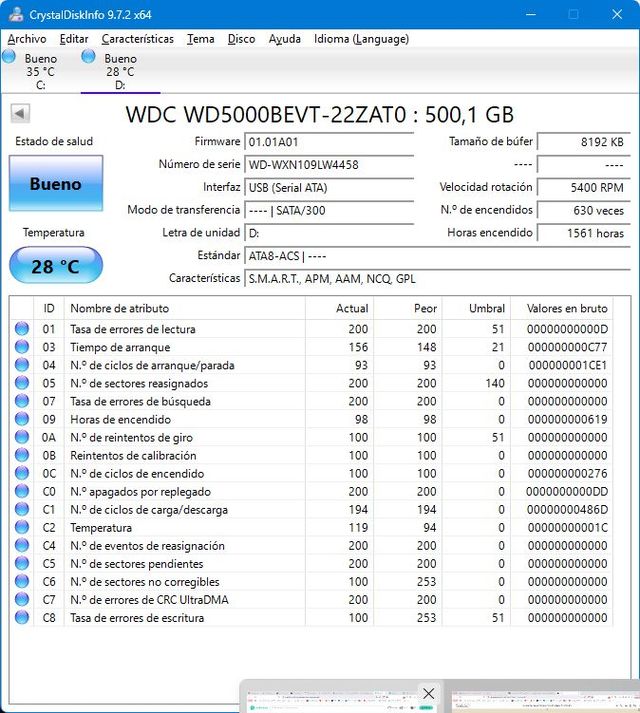Open the Archivo menu
The width and height of the screenshot is (640, 713).
27,39
